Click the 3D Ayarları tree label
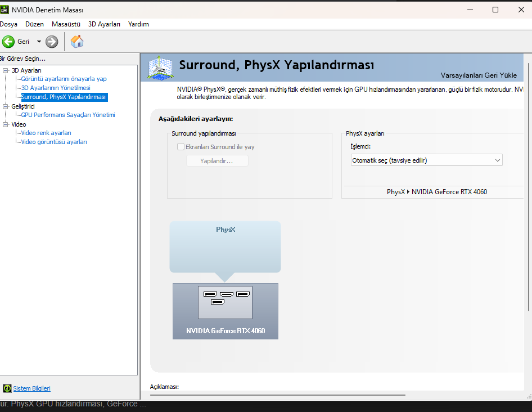 point(26,71)
